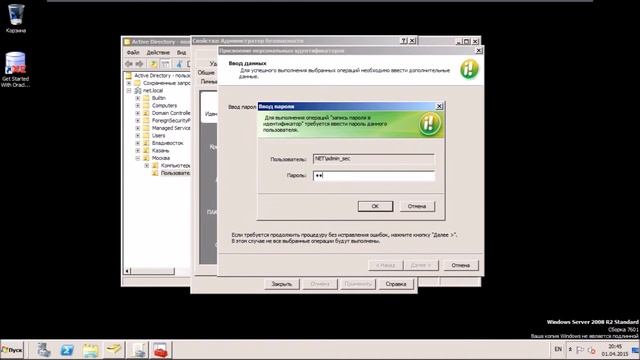Open the Файл menu
The height and width of the screenshot is (360, 640).
(133, 53)
